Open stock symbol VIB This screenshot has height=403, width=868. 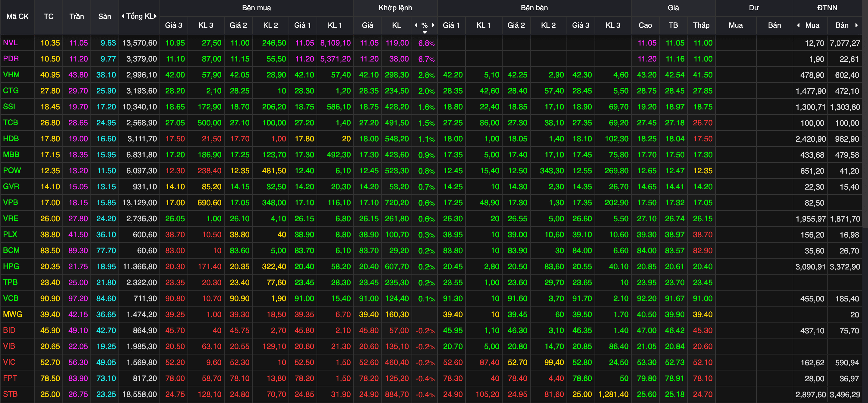[9, 346]
